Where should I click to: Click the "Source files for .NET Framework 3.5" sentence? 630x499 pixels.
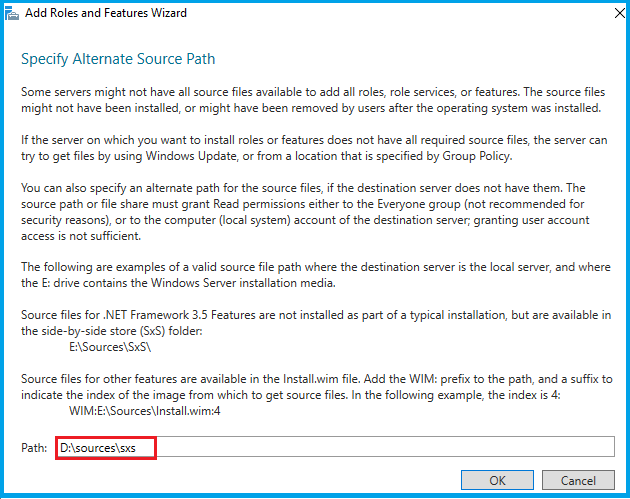click(310, 320)
